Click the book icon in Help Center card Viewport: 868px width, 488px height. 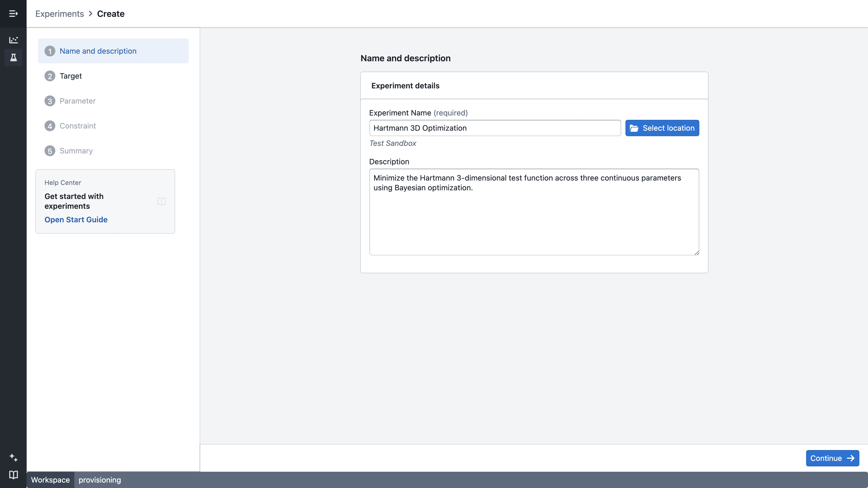[x=161, y=201]
